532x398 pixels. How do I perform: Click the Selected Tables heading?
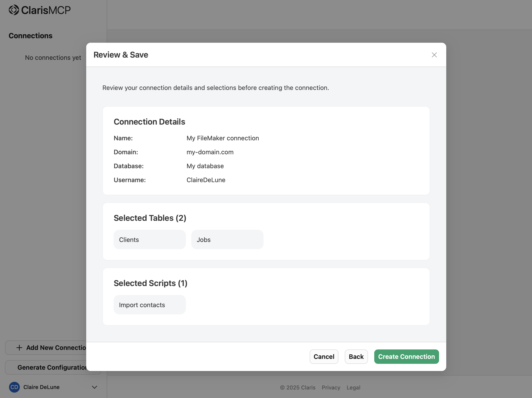(150, 218)
